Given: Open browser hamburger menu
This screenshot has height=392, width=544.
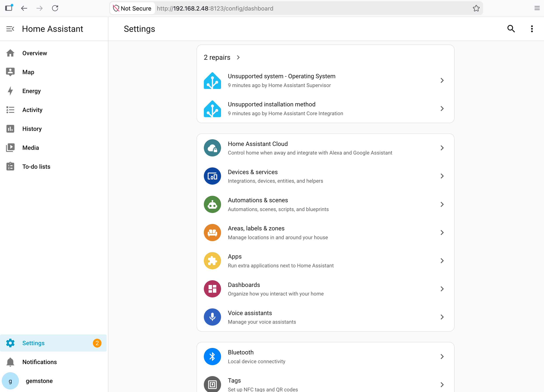Looking at the screenshot, I should [537, 8].
